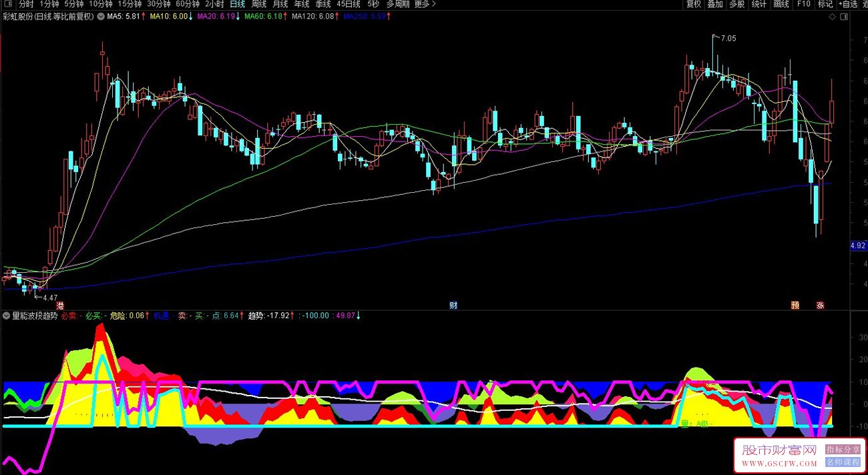Click the MA120: 6.08 value
The height and width of the screenshot is (475, 868).
tap(312, 17)
